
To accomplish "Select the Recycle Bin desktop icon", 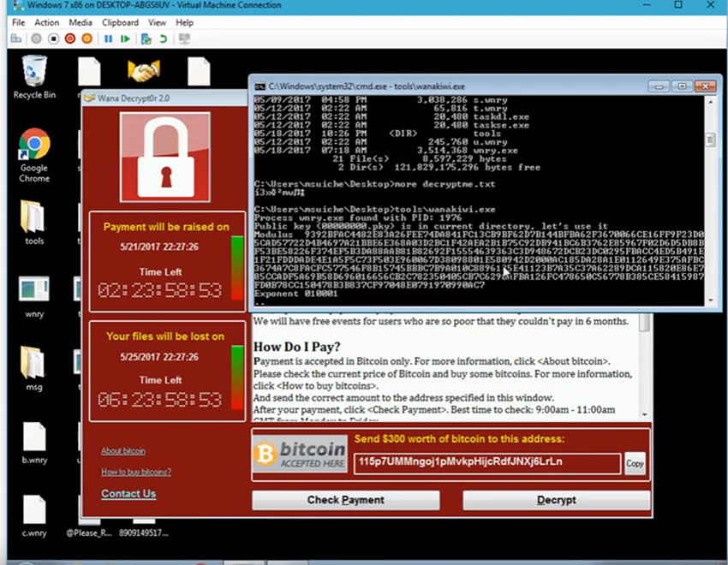I will (34, 72).
